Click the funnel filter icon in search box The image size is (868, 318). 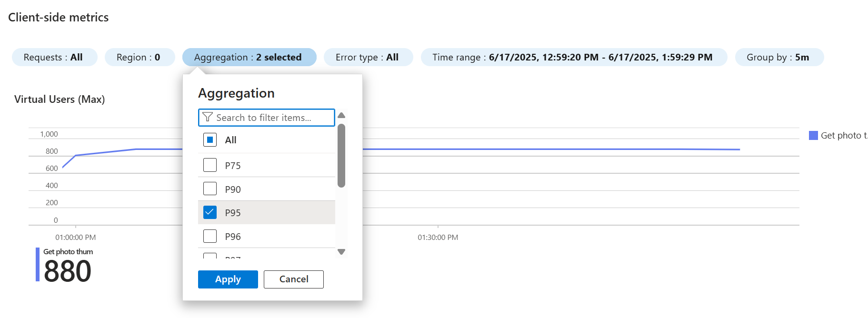[x=208, y=117]
